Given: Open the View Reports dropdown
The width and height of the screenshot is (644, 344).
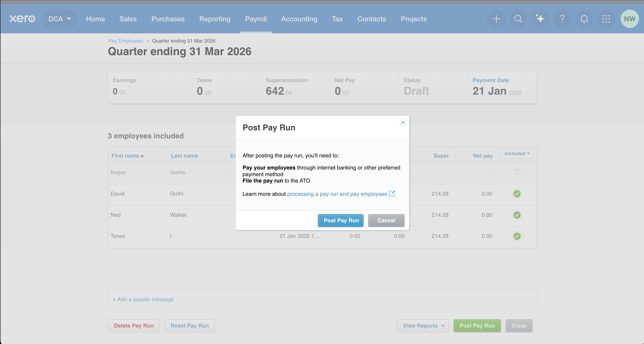Looking at the screenshot, I should tap(423, 325).
